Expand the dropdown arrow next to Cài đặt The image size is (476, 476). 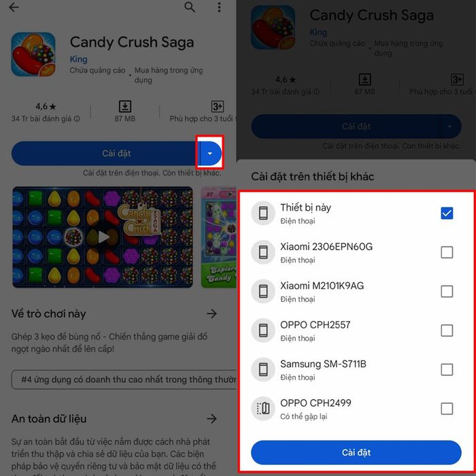tap(210, 153)
